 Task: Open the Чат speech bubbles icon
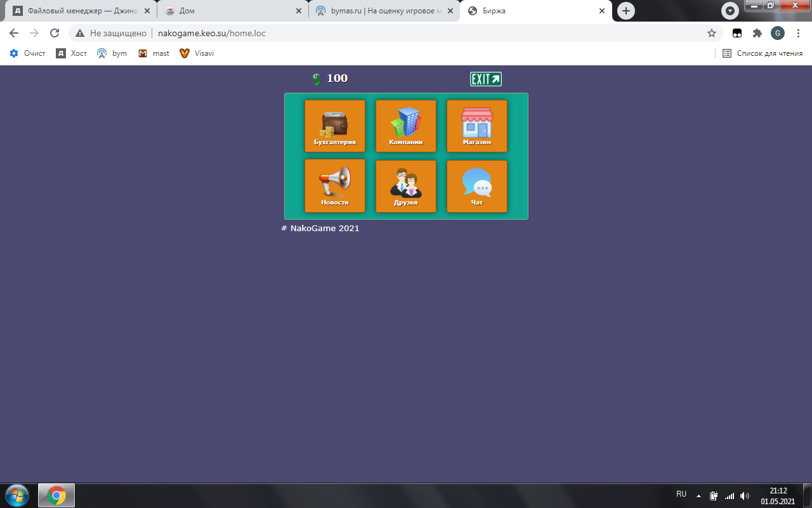tap(476, 185)
